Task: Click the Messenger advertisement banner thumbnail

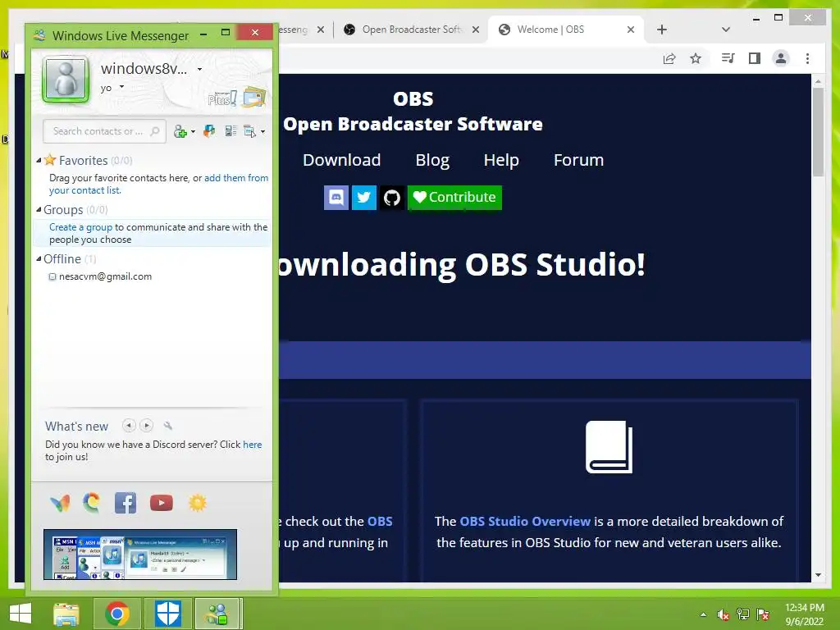Action: tap(139, 554)
